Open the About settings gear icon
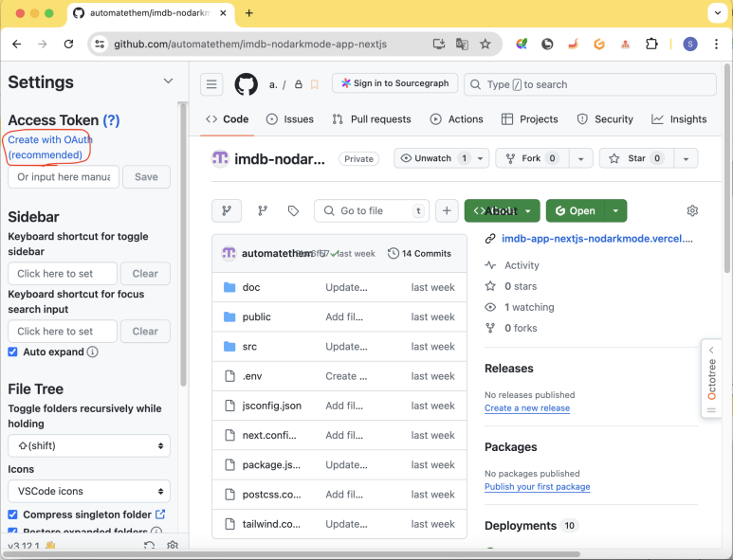The width and height of the screenshot is (733, 560). (x=692, y=210)
